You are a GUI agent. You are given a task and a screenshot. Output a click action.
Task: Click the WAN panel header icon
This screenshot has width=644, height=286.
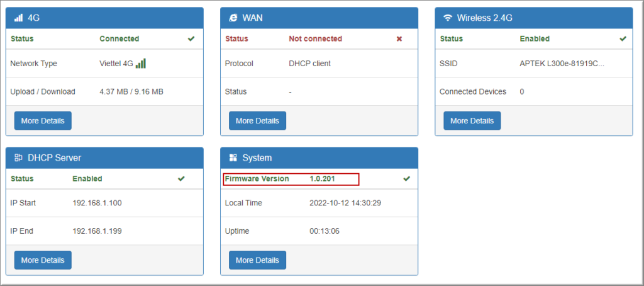[x=233, y=18]
